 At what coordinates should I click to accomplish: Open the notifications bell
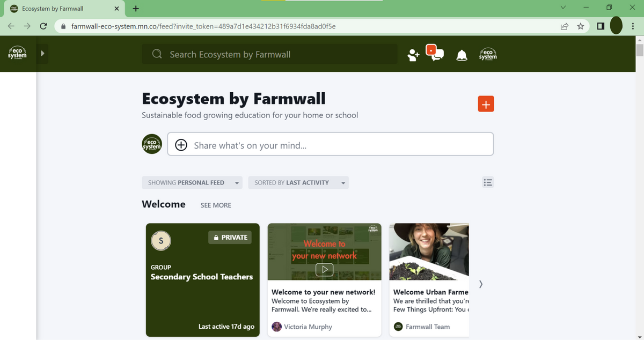(x=462, y=55)
